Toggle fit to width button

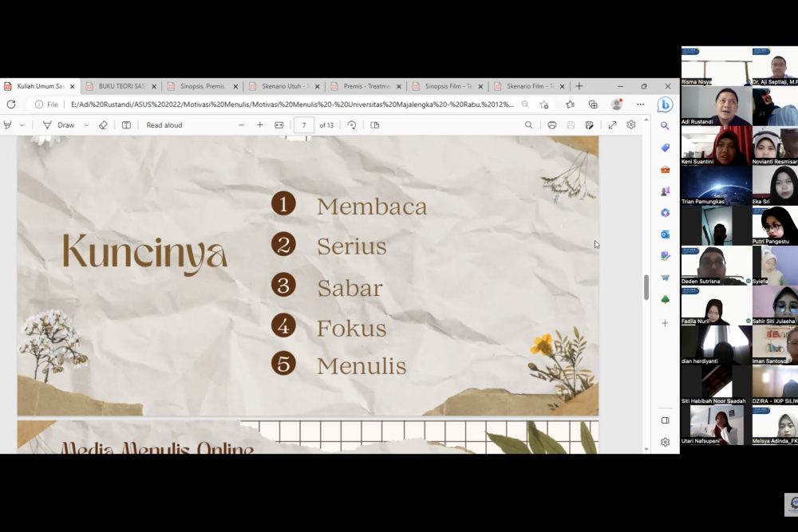click(279, 125)
